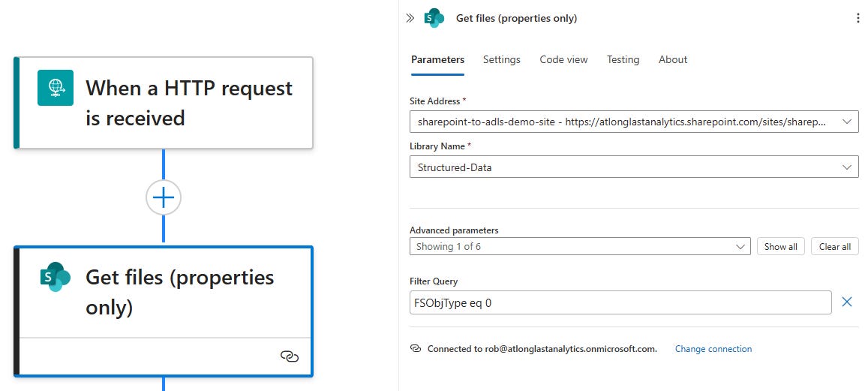Image resolution: width=868 pixels, height=391 pixels.
Task: Switch to the Parameters tab
Action: pyautogui.click(x=437, y=60)
